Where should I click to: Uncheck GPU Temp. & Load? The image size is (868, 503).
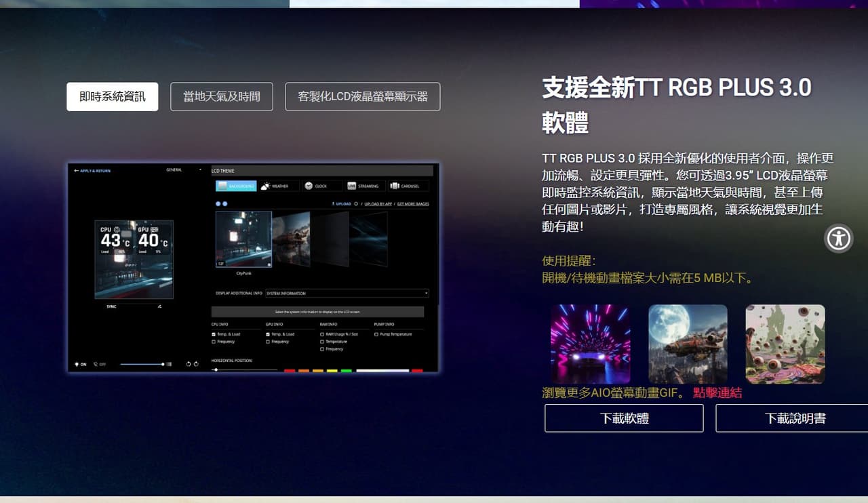tap(268, 334)
